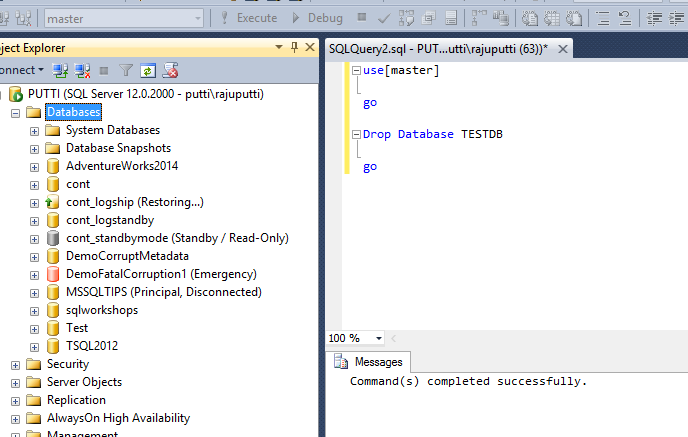Select the sqlworkshops database
The width and height of the screenshot is (688, 437).
click(102, 310)
